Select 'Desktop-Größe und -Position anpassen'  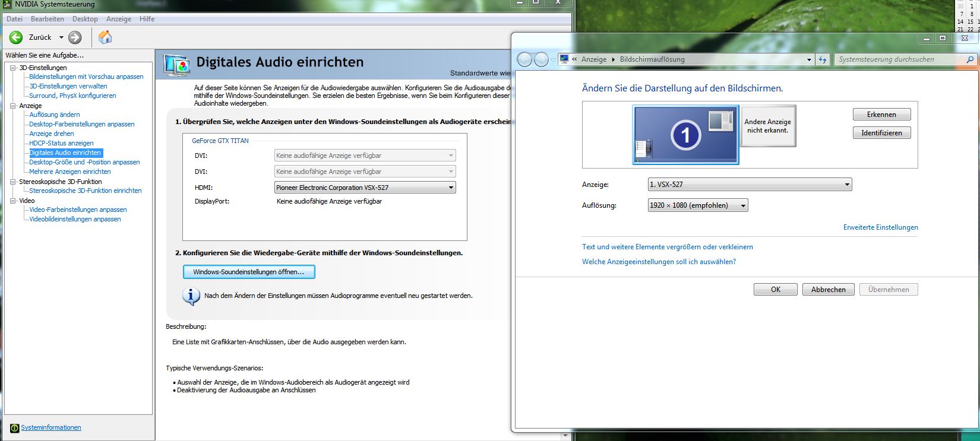tap(84, 162)
